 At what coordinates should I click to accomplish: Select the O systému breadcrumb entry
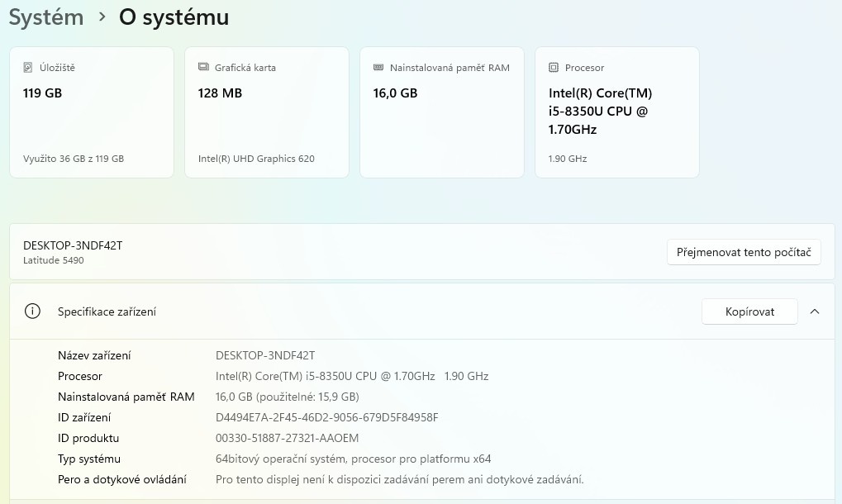coord(174,17)
